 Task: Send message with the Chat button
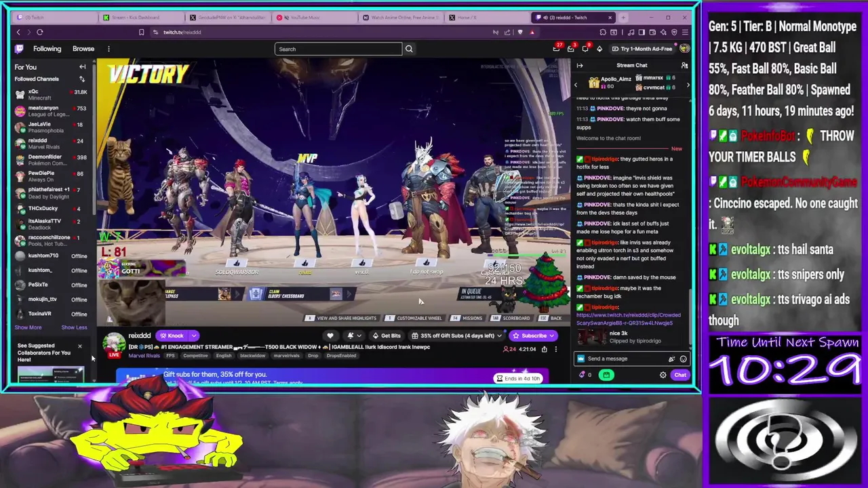tap(680, 375)
